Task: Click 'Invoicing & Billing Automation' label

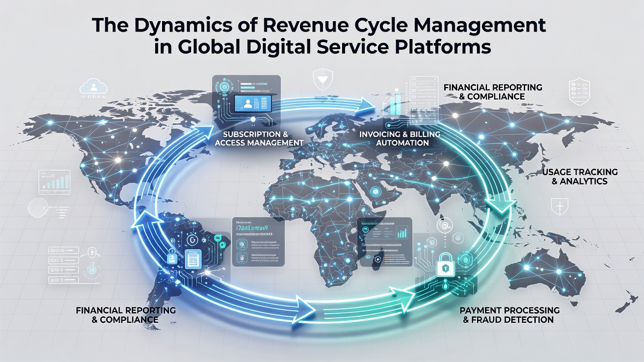Action: [x=400, y=139]
